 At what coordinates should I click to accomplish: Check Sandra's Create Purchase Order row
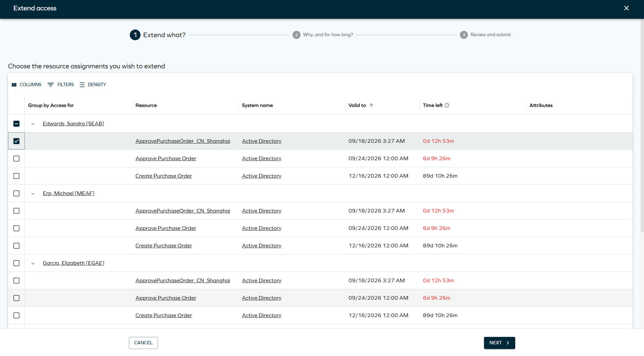coord(16,176)
